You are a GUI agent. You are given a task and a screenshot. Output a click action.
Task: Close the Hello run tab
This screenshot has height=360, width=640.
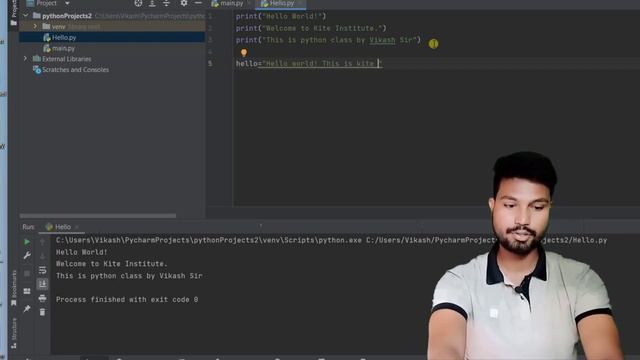pyautogui.click(x=77, y=227)
